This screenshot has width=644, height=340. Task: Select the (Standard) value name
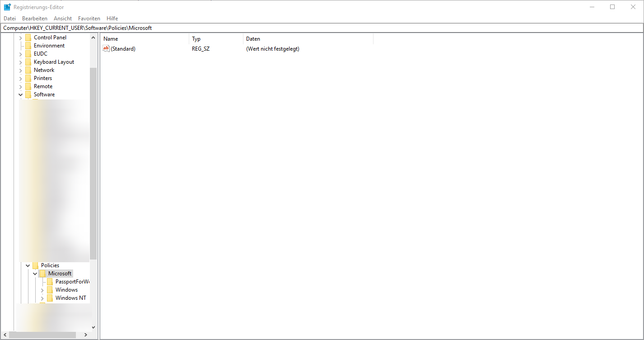123,49
